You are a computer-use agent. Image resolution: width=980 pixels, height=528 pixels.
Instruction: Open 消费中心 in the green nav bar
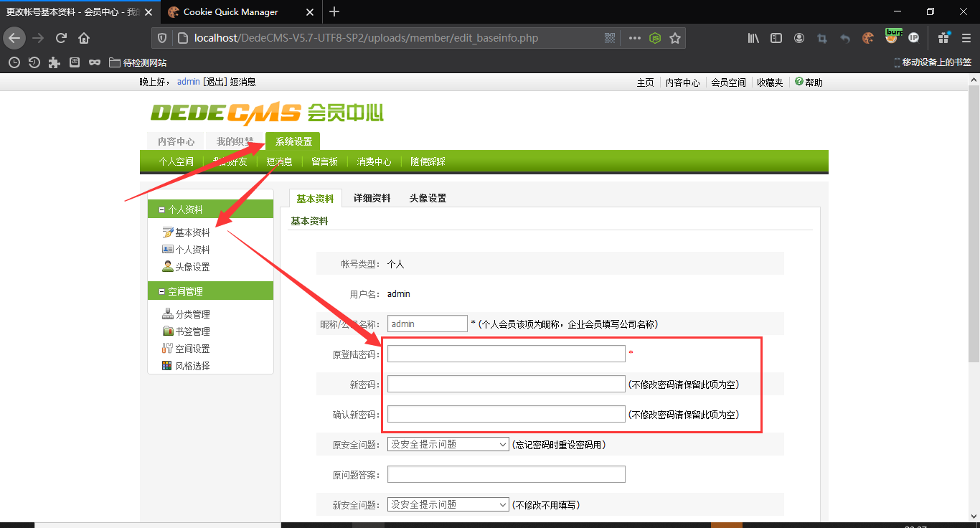[x=374, y=161]
